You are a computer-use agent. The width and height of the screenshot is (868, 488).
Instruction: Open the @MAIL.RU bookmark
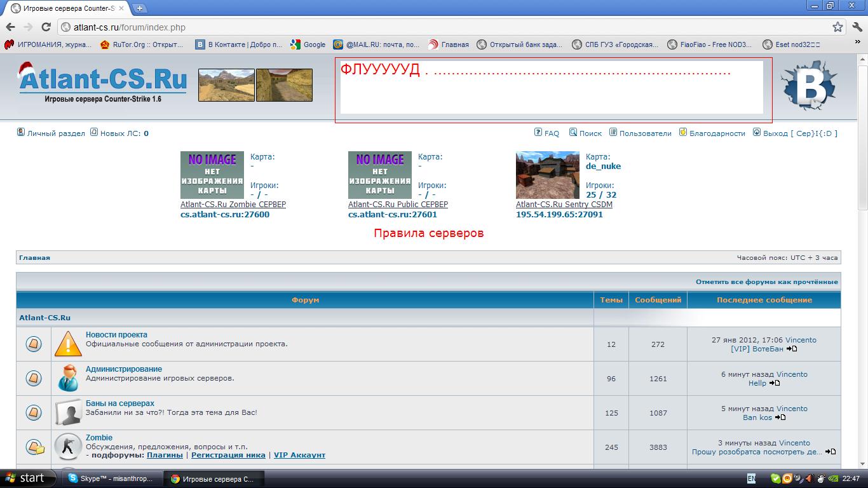point(376,44)
